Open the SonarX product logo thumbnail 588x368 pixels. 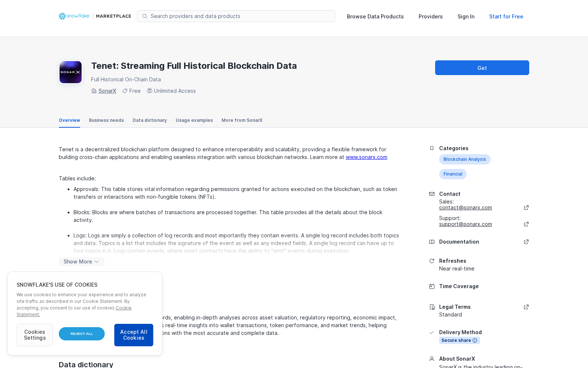[71, 72]
